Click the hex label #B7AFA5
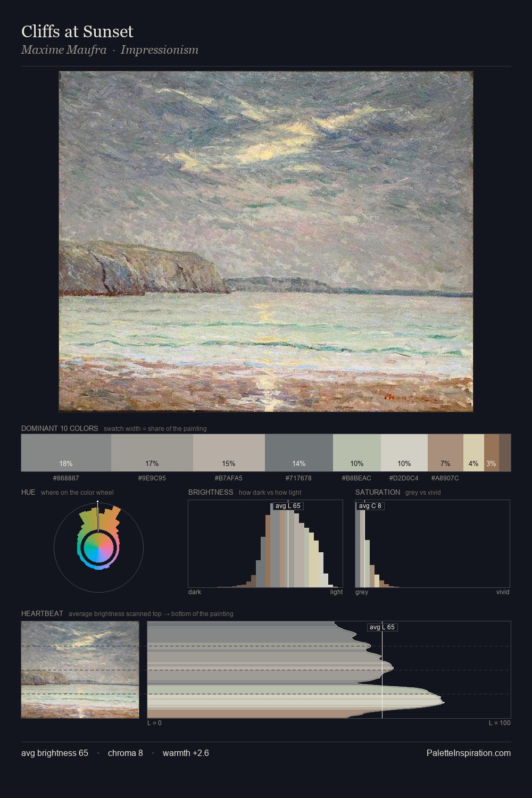The width and height of the screenshot is (532, 798). pos(229,478)
